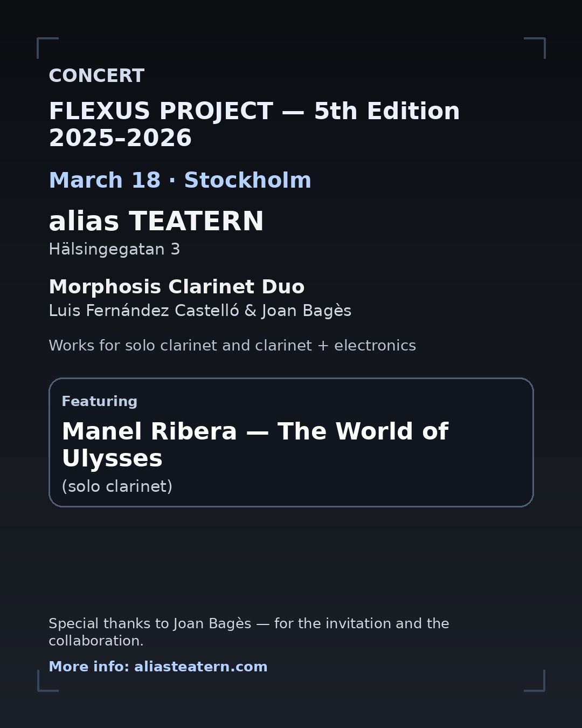The image size is (582, 728).
Task: Select the 5th Edition text
Action: [x=386, y=112]
